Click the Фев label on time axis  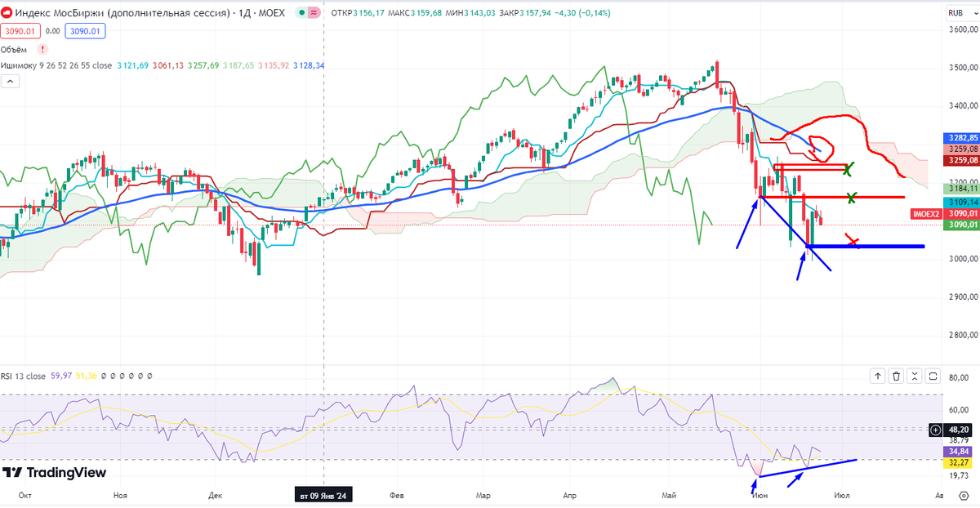tap(398, 496)
